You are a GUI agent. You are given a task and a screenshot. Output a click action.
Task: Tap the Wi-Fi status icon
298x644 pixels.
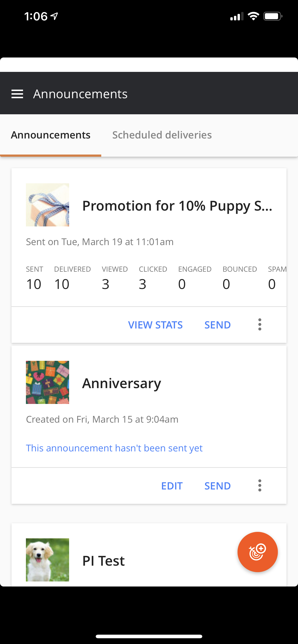click(x=253, y=16)
